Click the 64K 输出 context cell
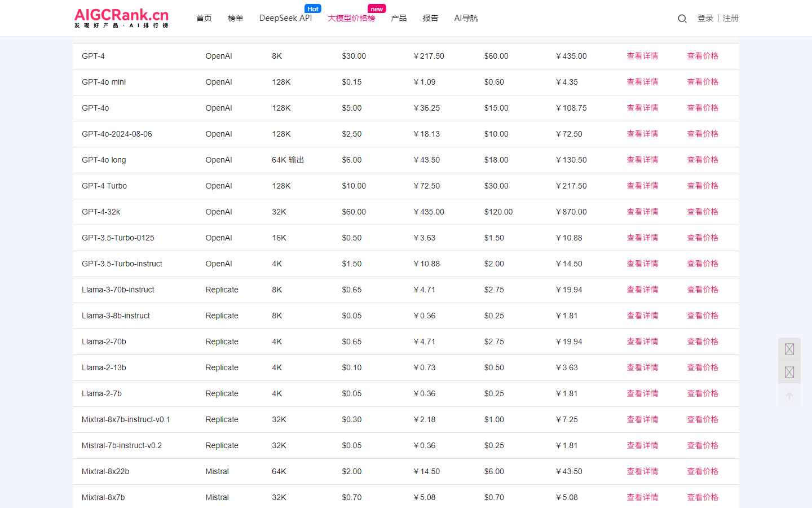Image resolution: width=812 pixels, height=508 pixels. (288, 160)
